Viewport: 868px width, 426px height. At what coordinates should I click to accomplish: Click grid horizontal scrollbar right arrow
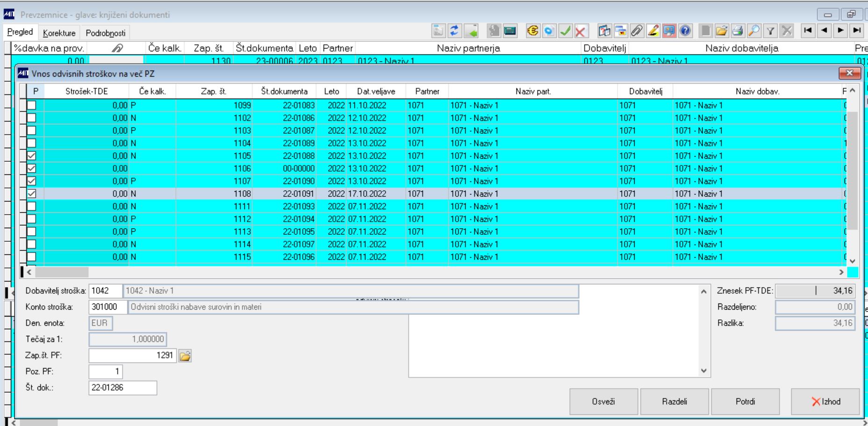[842, 272]
